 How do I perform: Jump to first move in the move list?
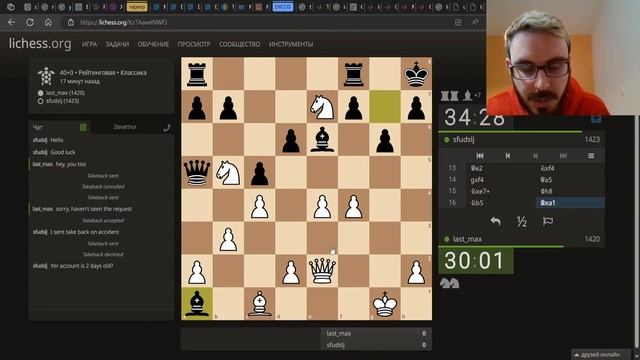click(480, 156)
